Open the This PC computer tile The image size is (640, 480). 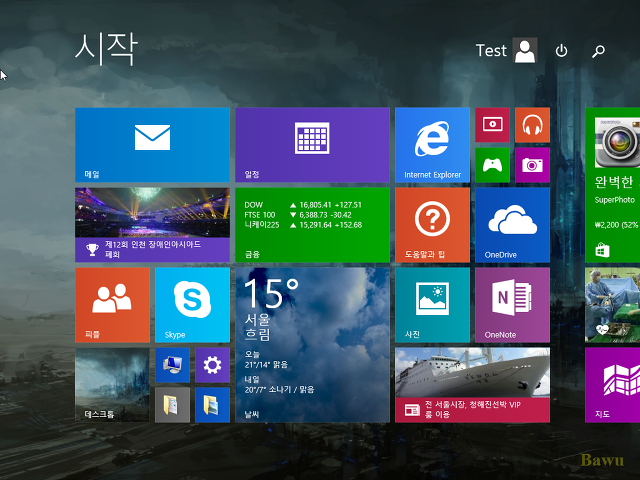172,365
